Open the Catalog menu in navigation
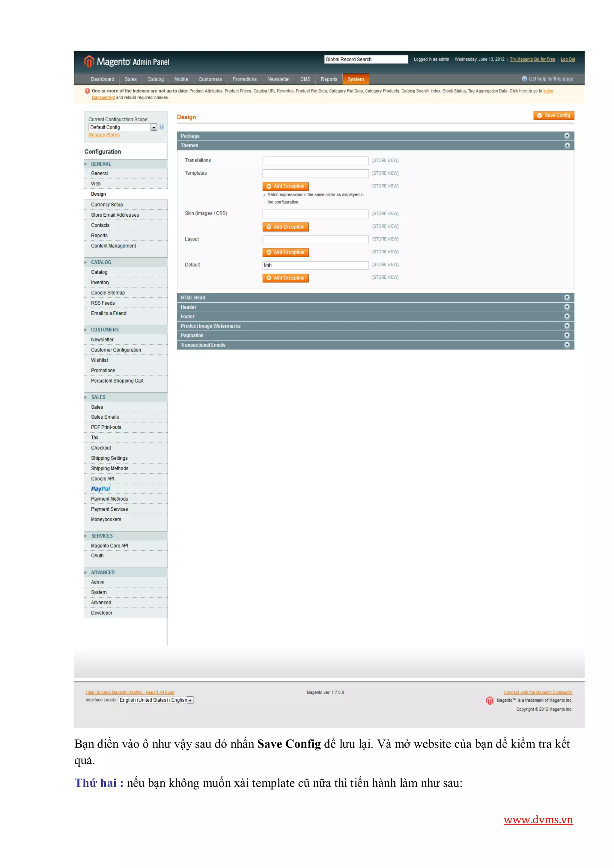 [x=156, y=79]
